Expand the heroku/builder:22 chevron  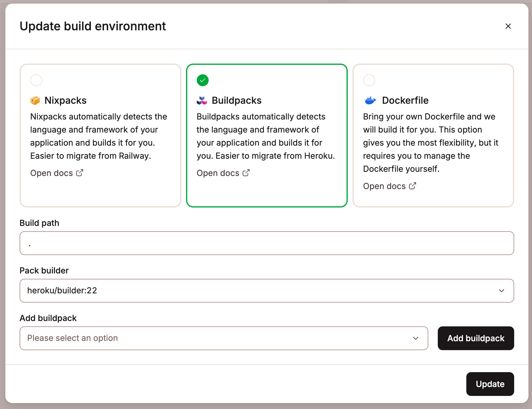coord(502,291)
